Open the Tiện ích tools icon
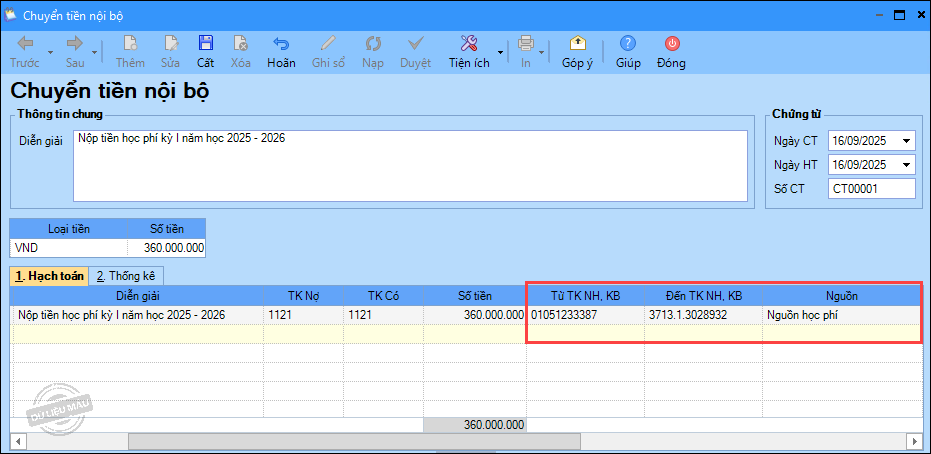 [468, 44]
